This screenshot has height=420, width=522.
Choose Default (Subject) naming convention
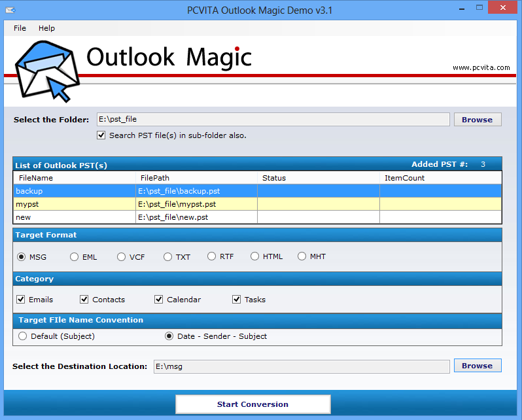(x=23, y=336)
